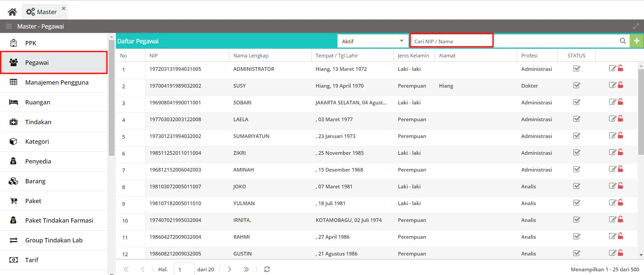The image size is (644, 275).
Task: Click the page number input field
Action: point(184,269)
